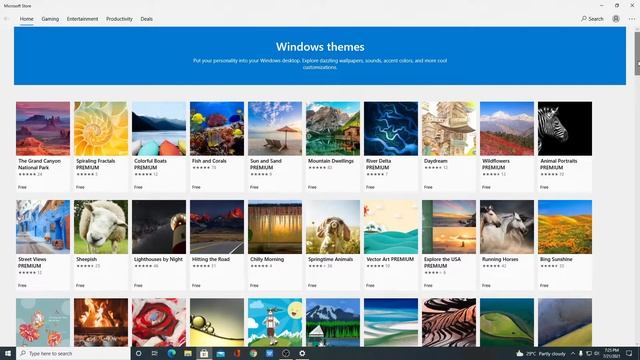Open the taskbar clock and date
This screenshot has width=640, height=360.
611,353
